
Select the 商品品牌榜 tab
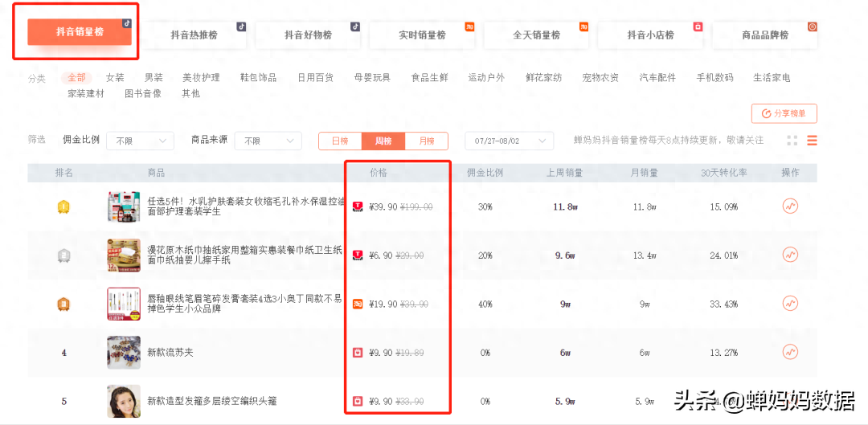(765, 35)
